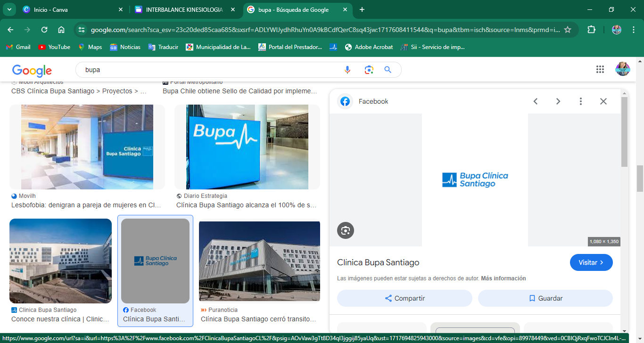Open the Gmail bookmark
This screenshot has height=343, width=644.
pos(18,47)
